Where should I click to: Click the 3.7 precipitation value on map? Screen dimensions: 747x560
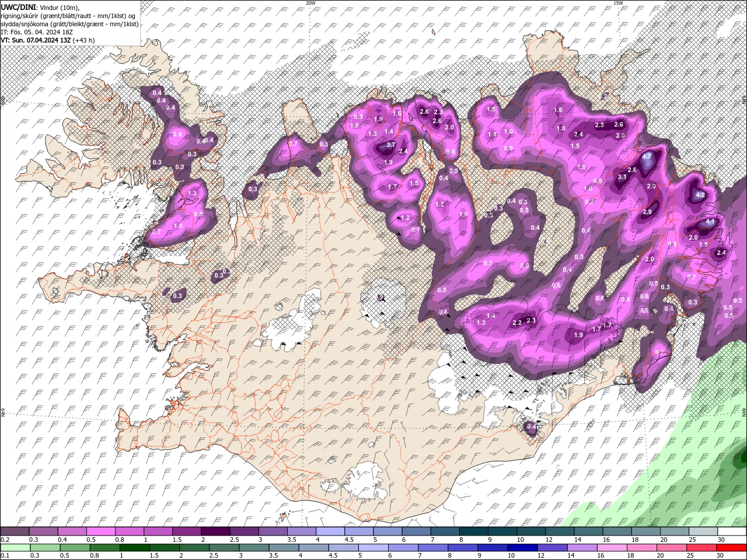click(391, 145)
